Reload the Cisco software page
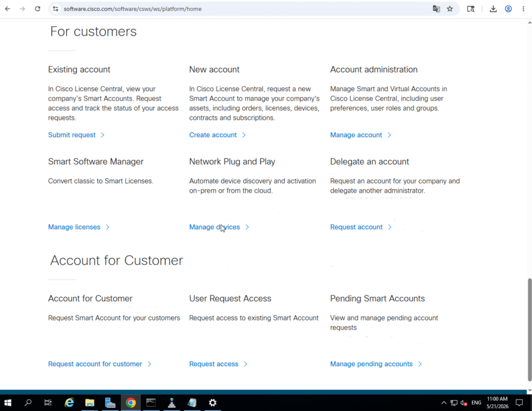Viewport: 532px width, 411px height. pos(38,9)
